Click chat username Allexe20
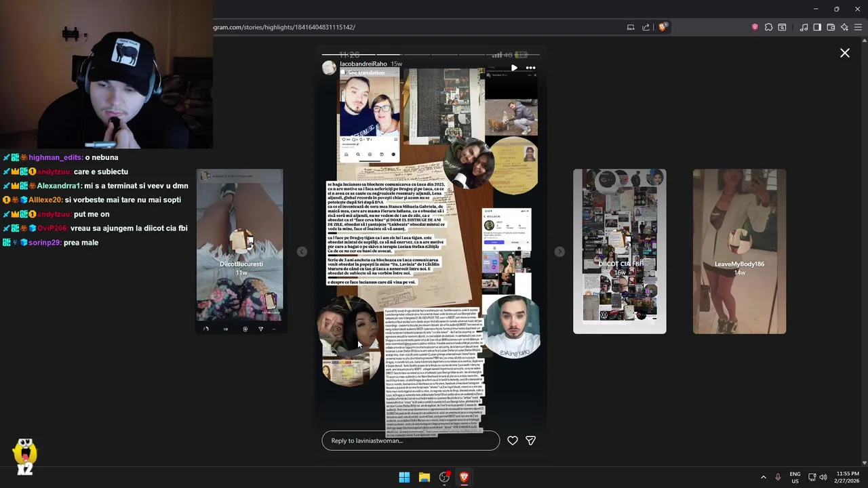 tap(45, 200)
